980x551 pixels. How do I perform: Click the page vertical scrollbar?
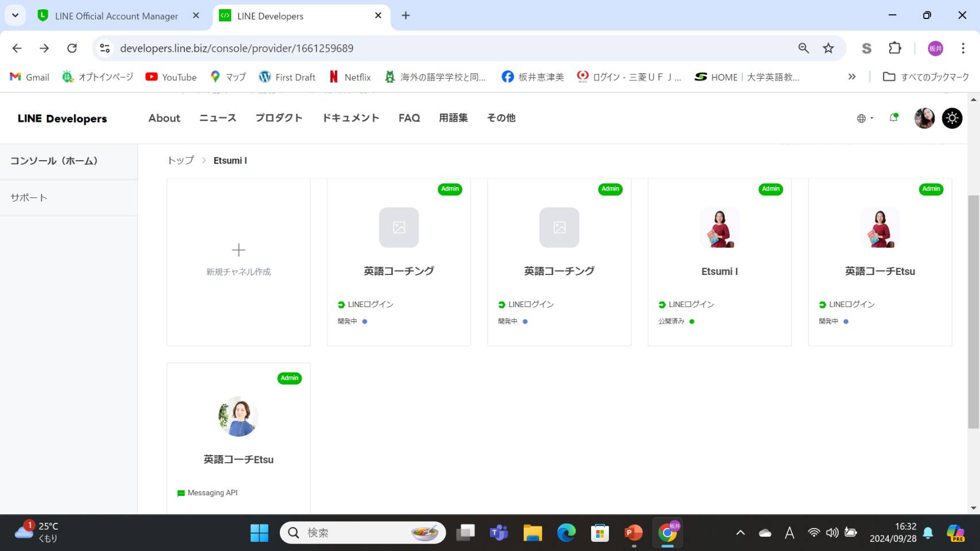click(973, 312)
